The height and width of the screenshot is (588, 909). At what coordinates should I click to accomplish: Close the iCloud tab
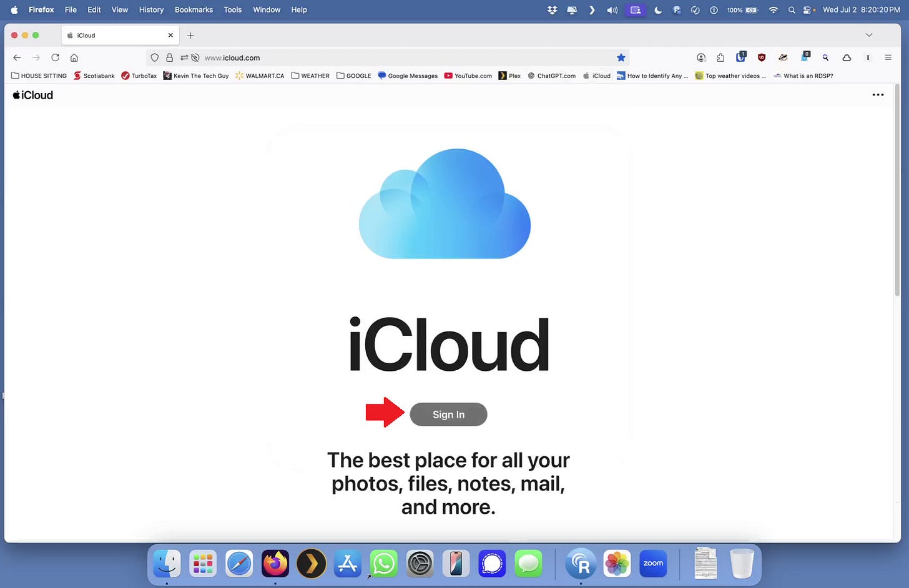point(170,36)
